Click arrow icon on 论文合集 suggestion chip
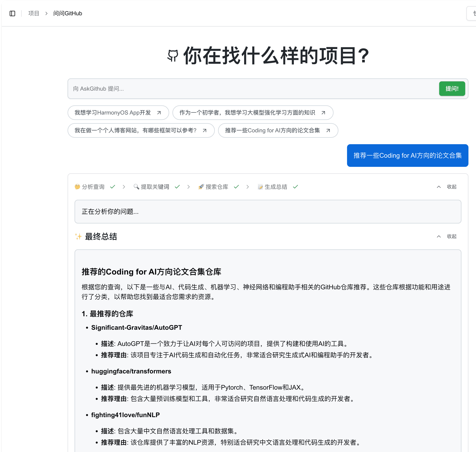The image size is (476, 452). pyautogui.click(x=328, y=131)
